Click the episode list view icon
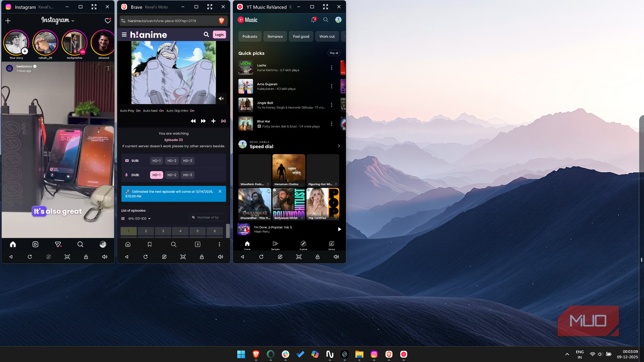Image resolution: width=644 pixels, height=362 pixels. point(123,219)
